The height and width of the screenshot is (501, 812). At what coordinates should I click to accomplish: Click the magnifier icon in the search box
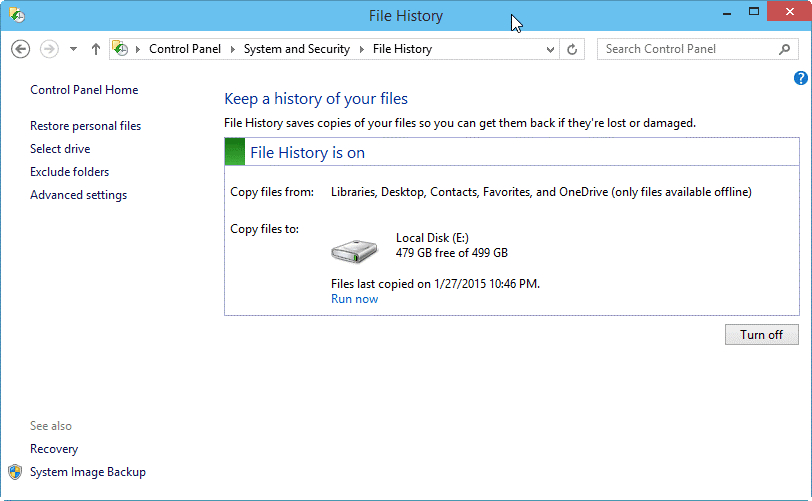(785, 49)
